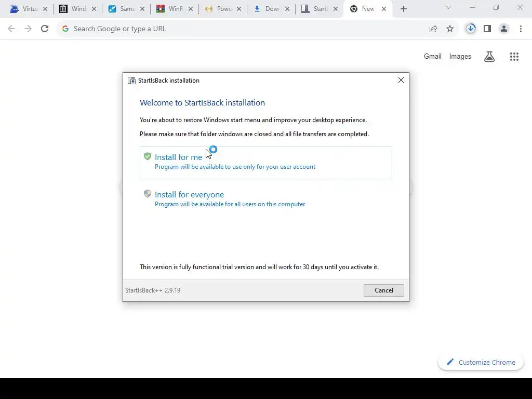Click Customize Chrome button
This screenshot has height=399, width=532.
pyautogui.click(x=481, y=362)
